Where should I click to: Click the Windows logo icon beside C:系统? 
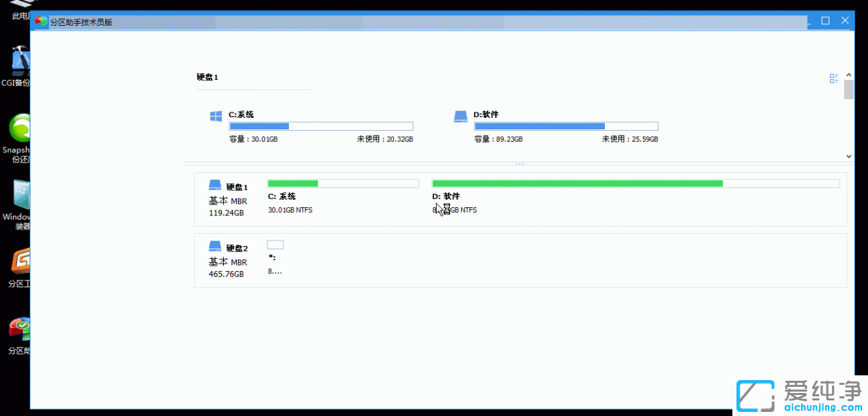pyautogui.click(x=216, y=117)
